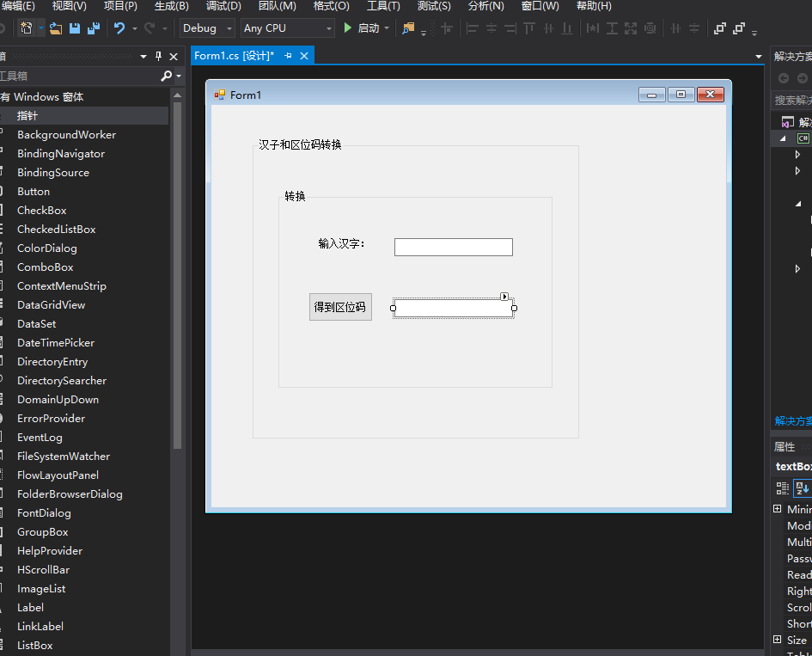Click the selected lower text box
The height and width of the screenshot is (656, 812).
pos(454,309)
